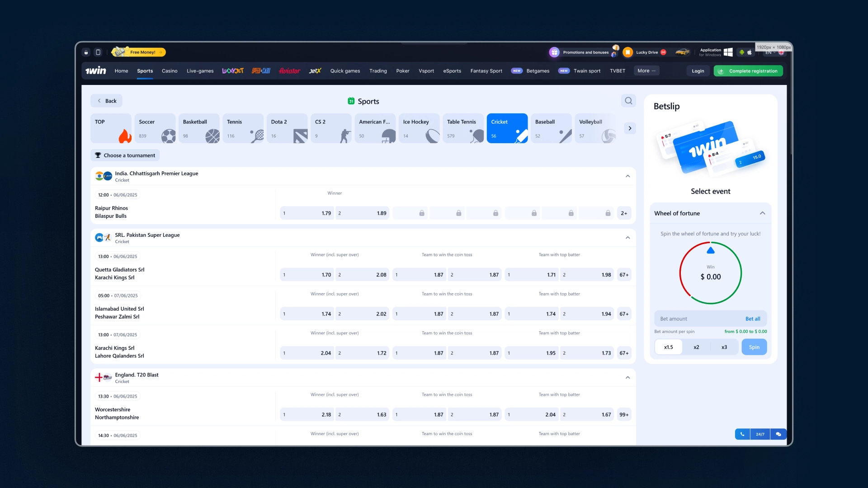Image resolution: width=868 pixels, height=488 pixels.
Task: Go Back using the Back button
Action: [106, 101]
